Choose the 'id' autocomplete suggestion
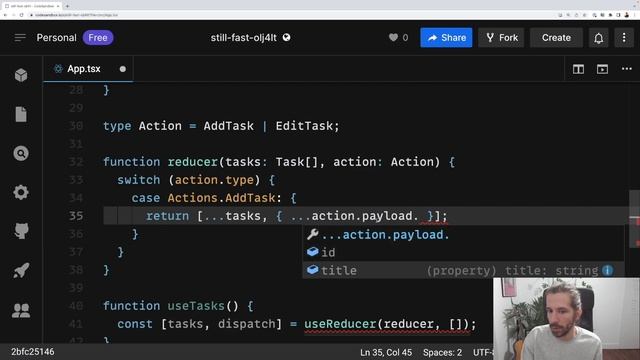 point(463,253)
